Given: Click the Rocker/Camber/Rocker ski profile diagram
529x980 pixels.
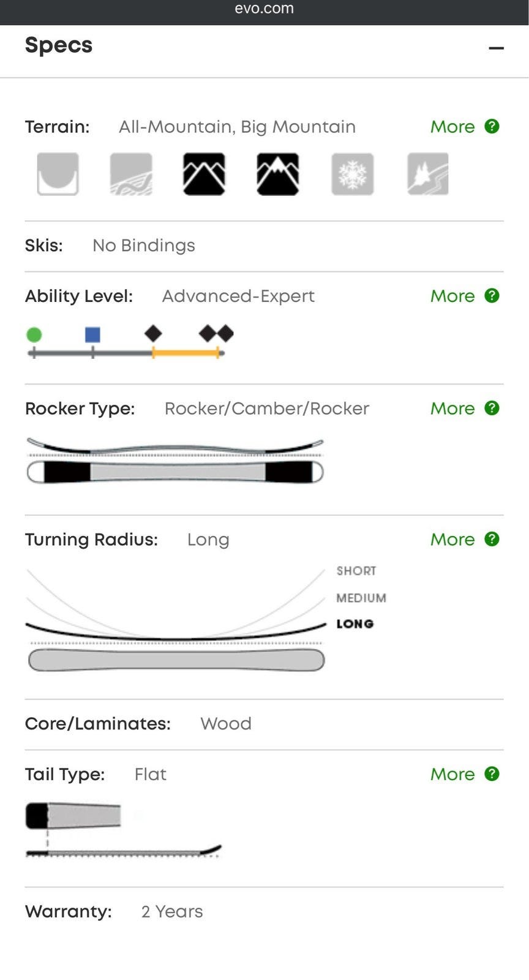Looking at the screenshot, I should tap(175, 461).
